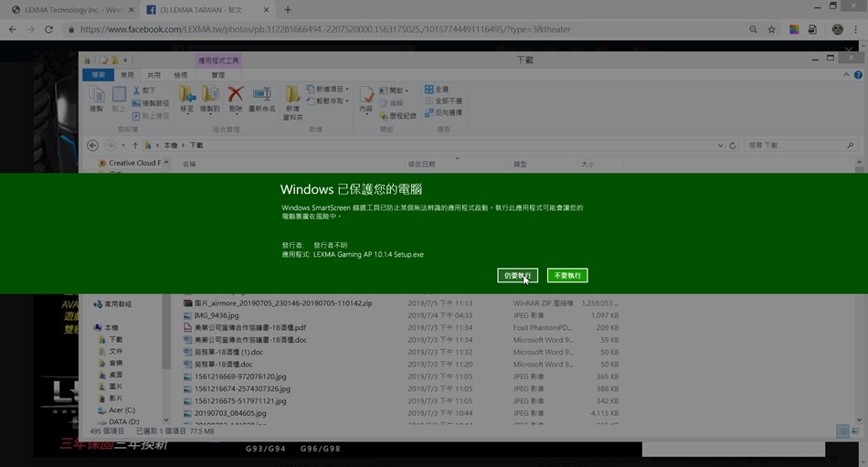This screenshot has width=868, height=467.
Task: Click 貼上捷徑 (Paste shortcut) in ribbon
Action: (151, 116)
